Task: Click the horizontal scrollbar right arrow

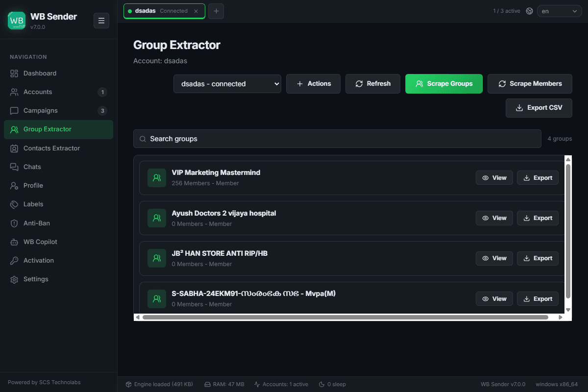Action: tap(561, 318)
